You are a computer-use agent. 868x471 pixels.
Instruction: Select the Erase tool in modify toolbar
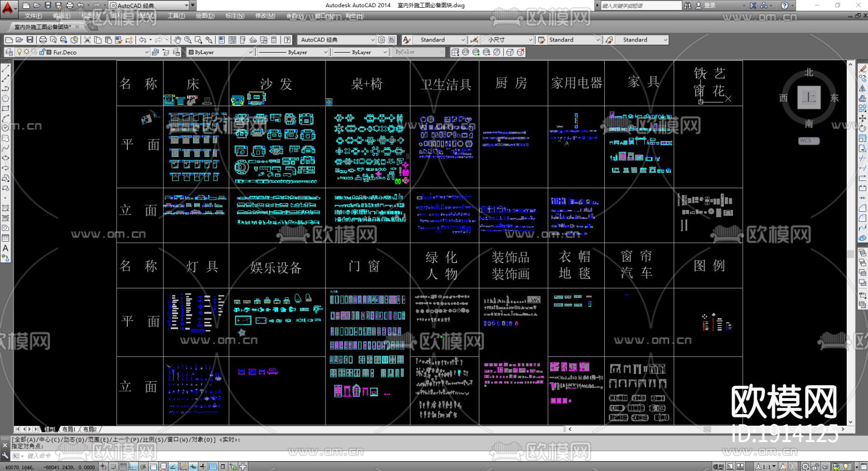[x=863, y=69]
